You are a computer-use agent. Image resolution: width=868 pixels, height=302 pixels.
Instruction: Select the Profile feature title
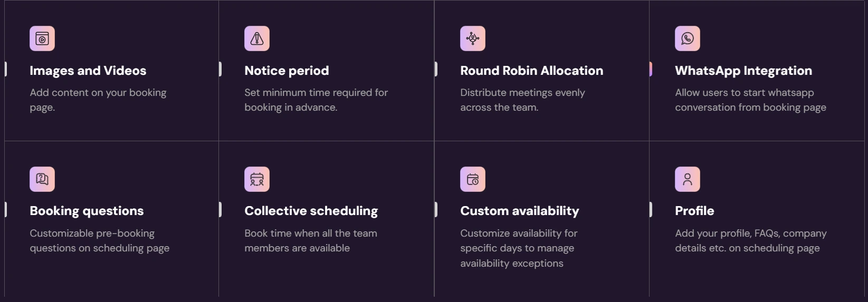click(694, 211)
